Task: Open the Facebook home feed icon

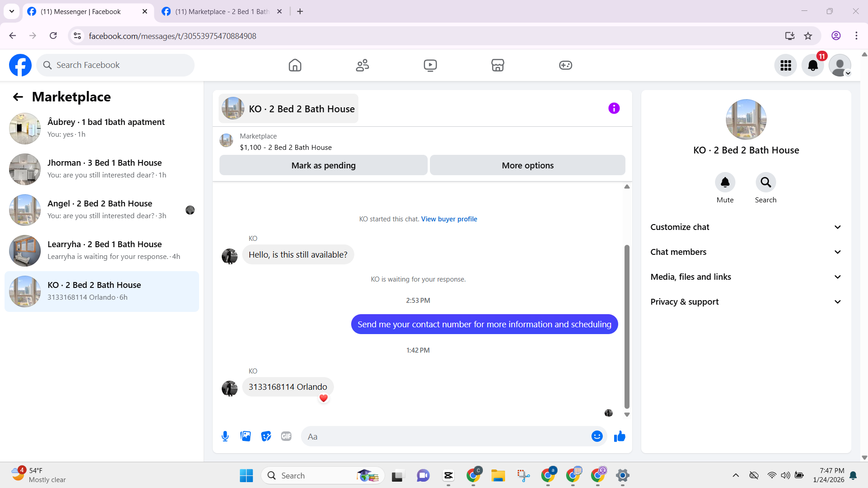Action: pos(295,65)
